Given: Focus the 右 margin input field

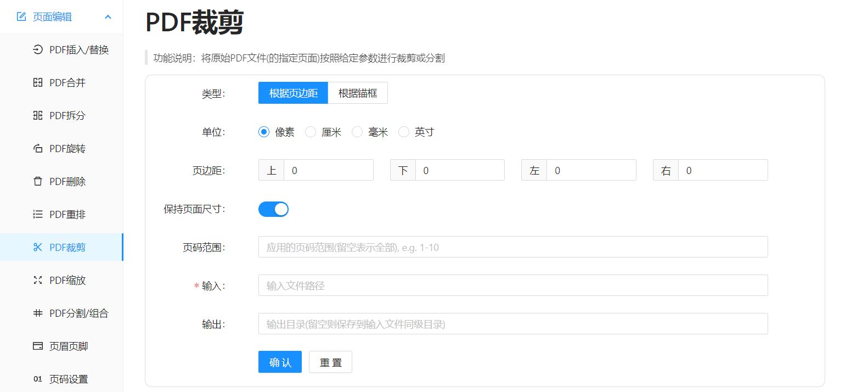Looking at the screenshot, I should (x=723, y=170).
